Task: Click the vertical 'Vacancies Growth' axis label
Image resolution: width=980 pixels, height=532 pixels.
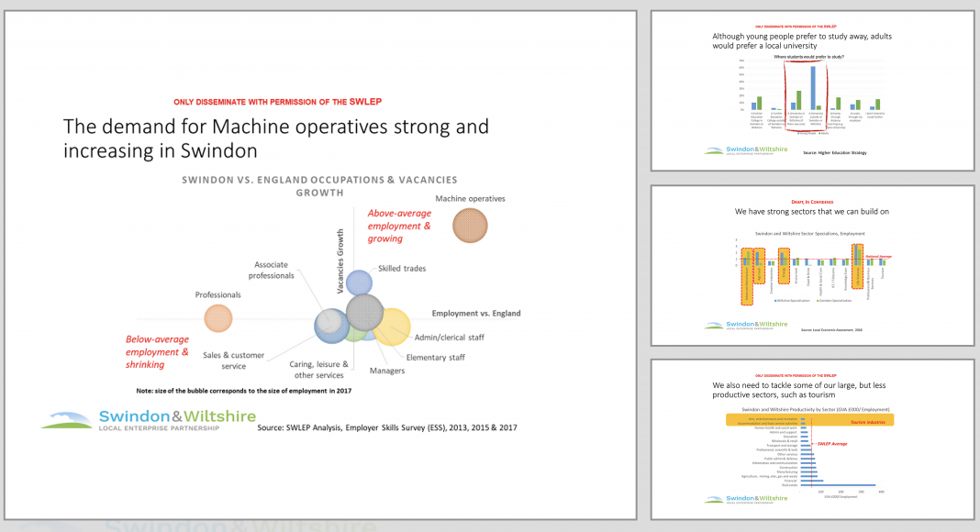Action: [340, 261]
